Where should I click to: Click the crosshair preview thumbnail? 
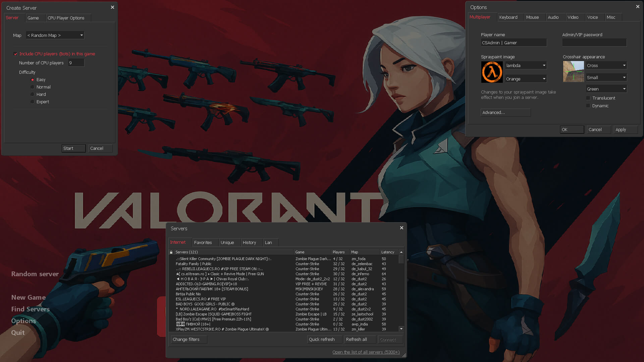(573, 71)
